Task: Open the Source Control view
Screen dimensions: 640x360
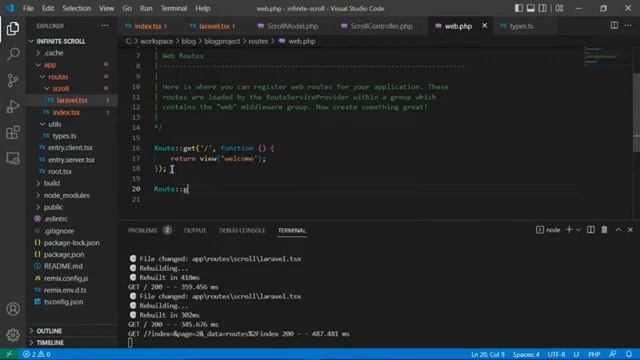Action: [13, 80]
